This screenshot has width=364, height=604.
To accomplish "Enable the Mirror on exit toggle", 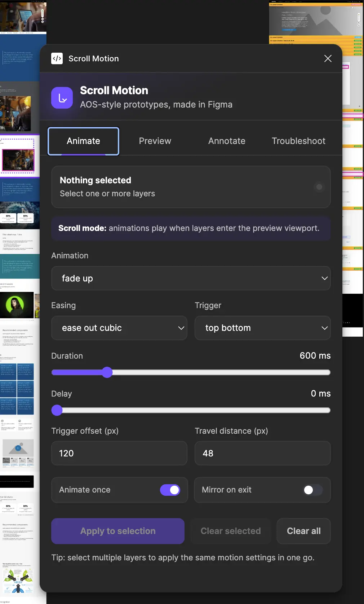I will click(313, 490).
